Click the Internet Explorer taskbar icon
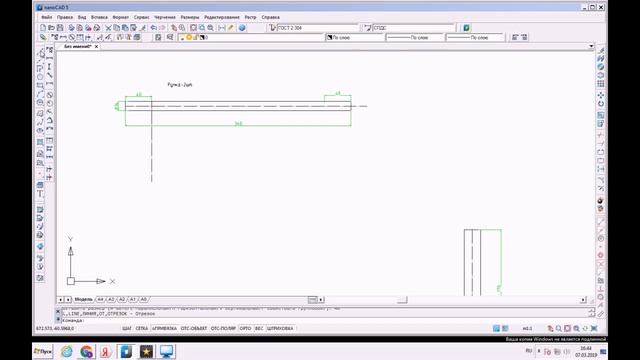640x360 pixels. (x=67, y=351)
